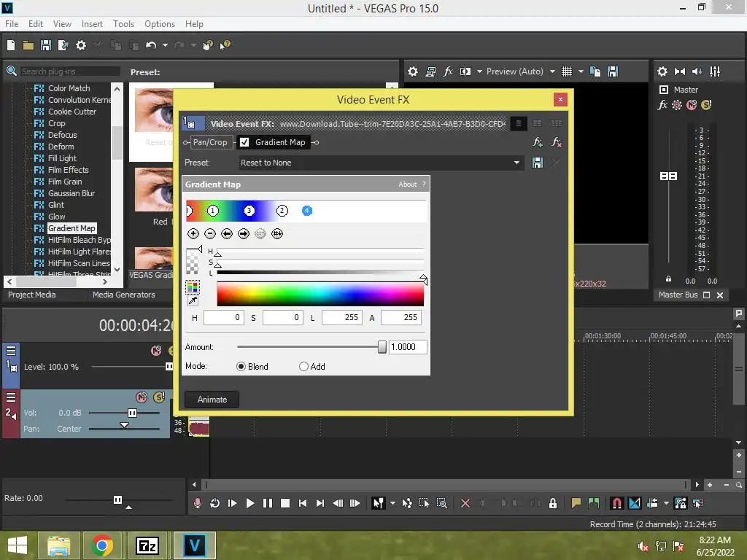This screenshot has height=560, width=747.
Task: Open undo history dropdown arrow
Action: 165,45
